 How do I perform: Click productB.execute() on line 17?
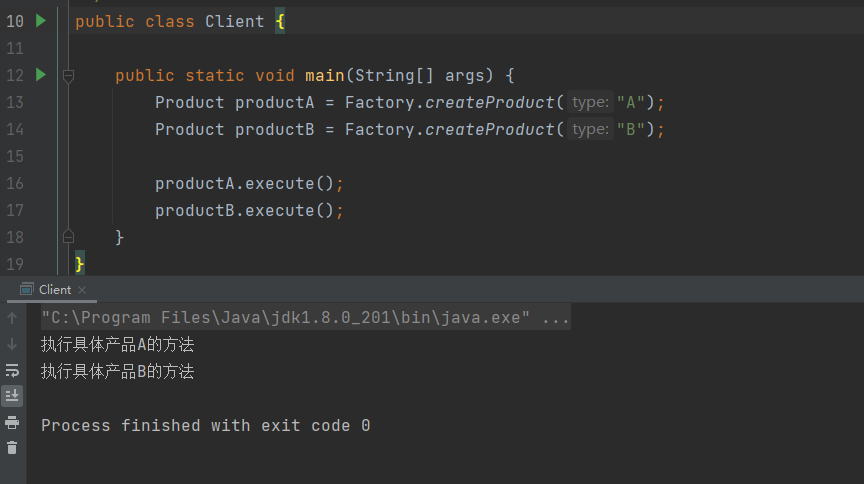click(244, 211)
